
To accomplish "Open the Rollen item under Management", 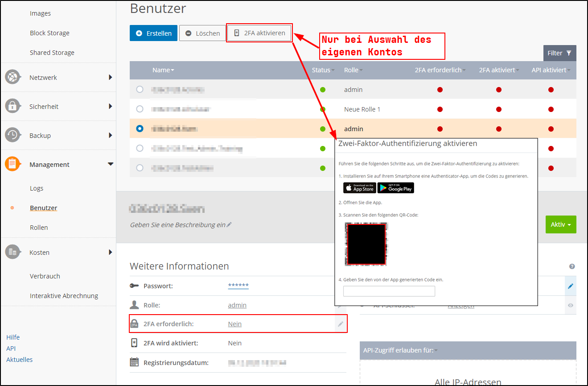I will point(38,227).
